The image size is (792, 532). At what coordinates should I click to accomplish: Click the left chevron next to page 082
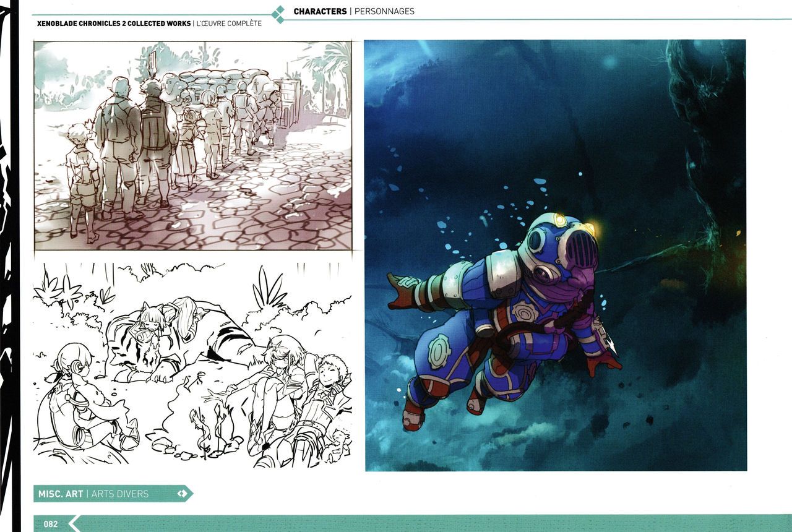click(x=74, y=523)
